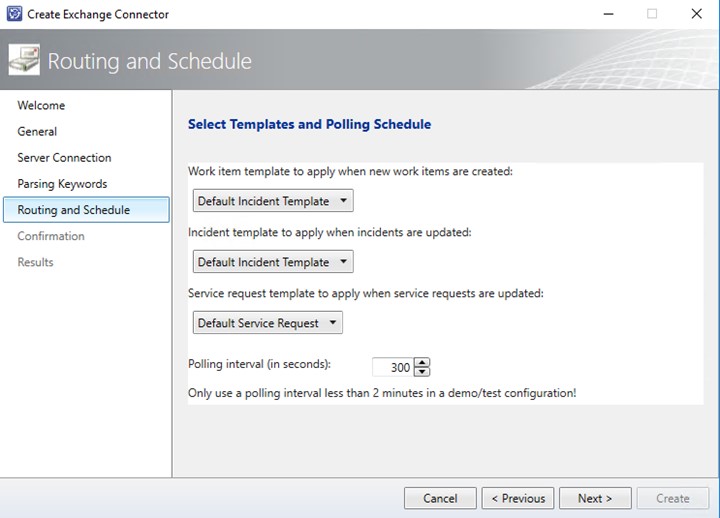Viewport: 720px width, 518px height.
Task: Click the Routing and Schedule header mail server icon
Action: (24, 60)
